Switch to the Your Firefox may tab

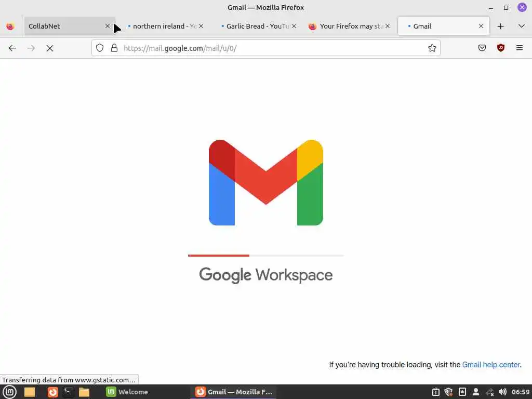tap(348, 26)
